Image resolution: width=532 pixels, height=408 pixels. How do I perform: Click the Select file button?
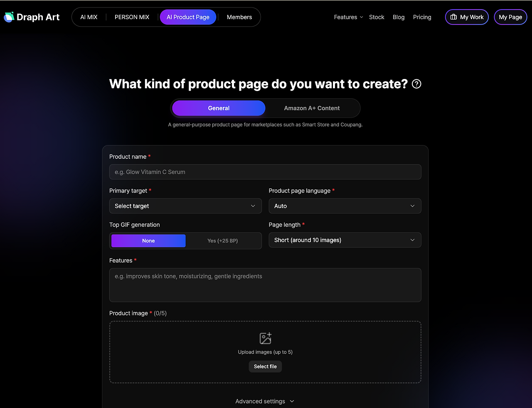click(x=265, y=366)
